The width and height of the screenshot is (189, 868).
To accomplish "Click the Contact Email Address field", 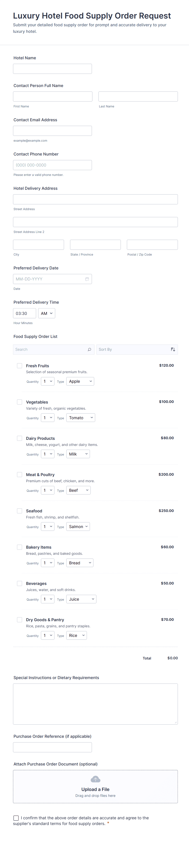I will (52, 131).
